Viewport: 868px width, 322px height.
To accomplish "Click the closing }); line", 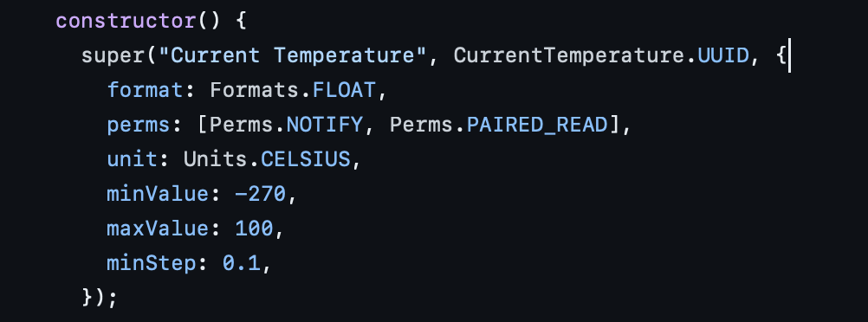I will click(x=100, y=297).
